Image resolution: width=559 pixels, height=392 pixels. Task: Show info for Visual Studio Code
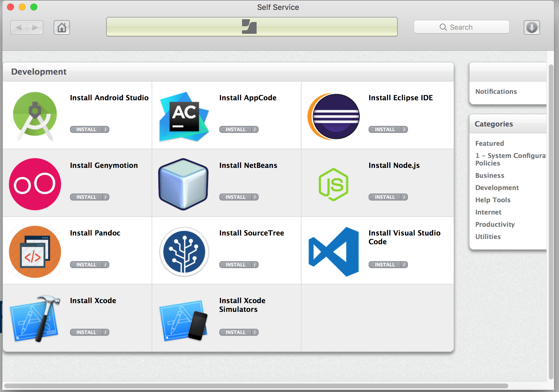tap(404, 265)
